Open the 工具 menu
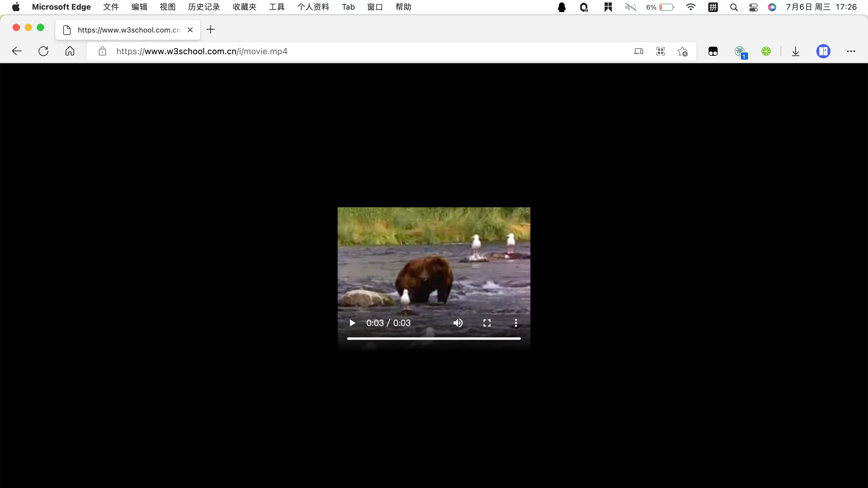The width and height of the screenshot is (868, 488). point(277,7)
